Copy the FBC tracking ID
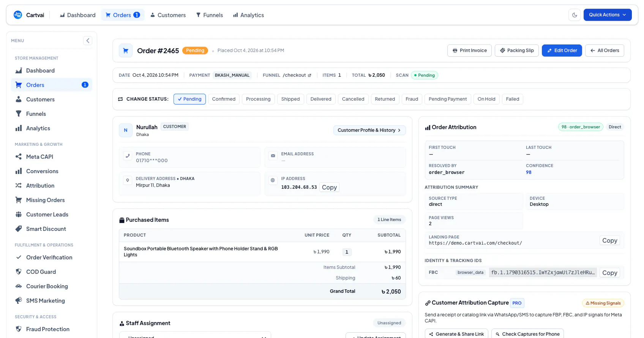644x338 pixels. (609, 273)
